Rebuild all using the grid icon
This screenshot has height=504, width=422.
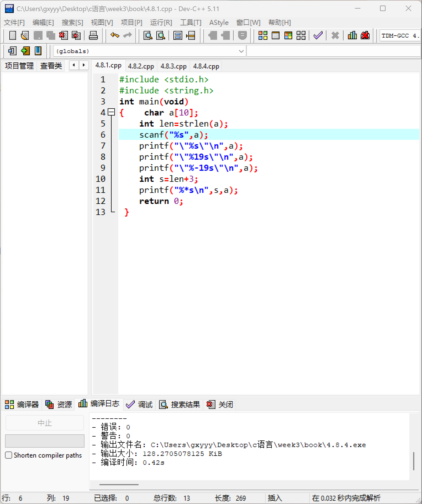coord(301,36)
